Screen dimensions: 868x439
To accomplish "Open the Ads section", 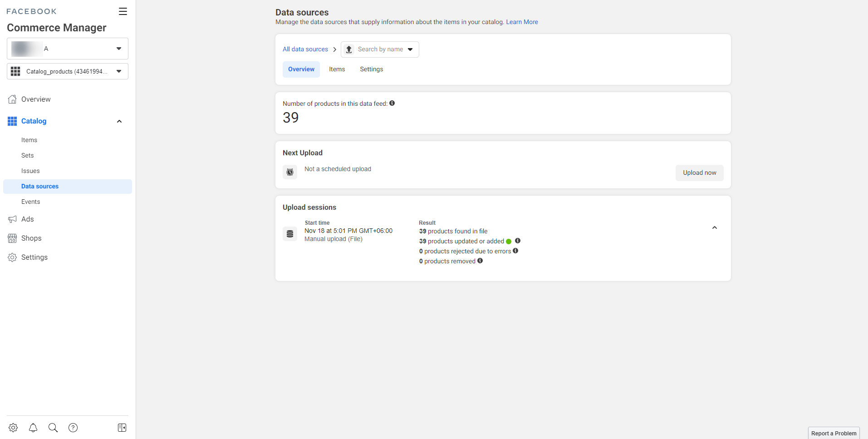I will tap(28, 219).
